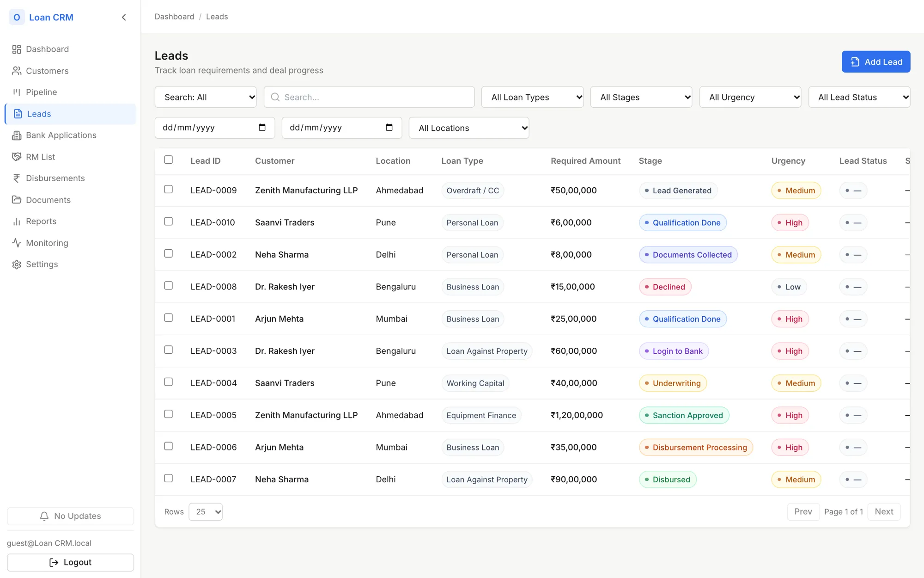Click the bell icon in No Updates
Viewport: 924px width, 578px height.
point(44,516)
